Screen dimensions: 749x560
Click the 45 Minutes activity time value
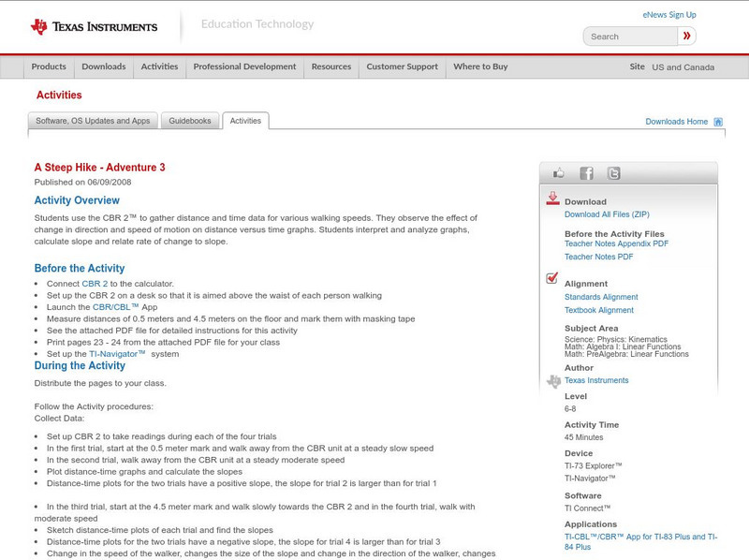click(x=583, y=437)
